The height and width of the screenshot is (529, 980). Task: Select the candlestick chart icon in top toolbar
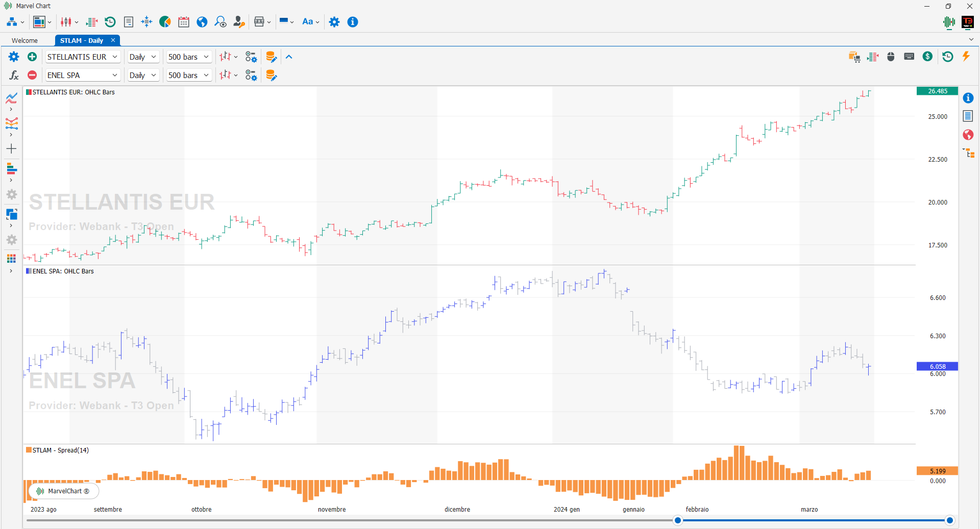[66, 22]
